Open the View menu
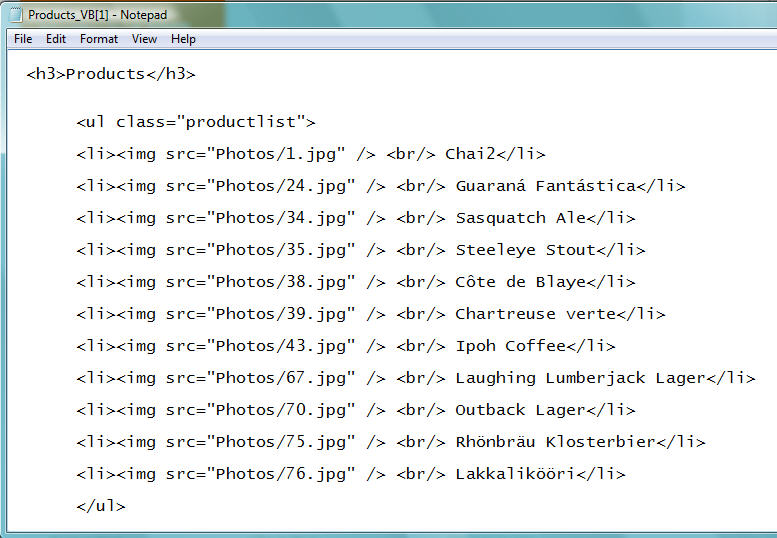Viewport: 777px width, 538px height. tap(144, 39)
